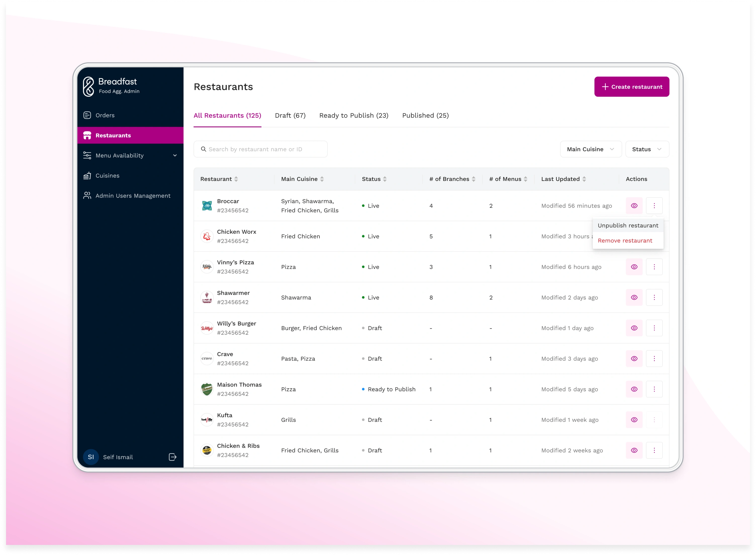This screenshot has width=756, height=555.
Task: Click the Chicken Worx restaurant logo
Action: tap(207, 236)
